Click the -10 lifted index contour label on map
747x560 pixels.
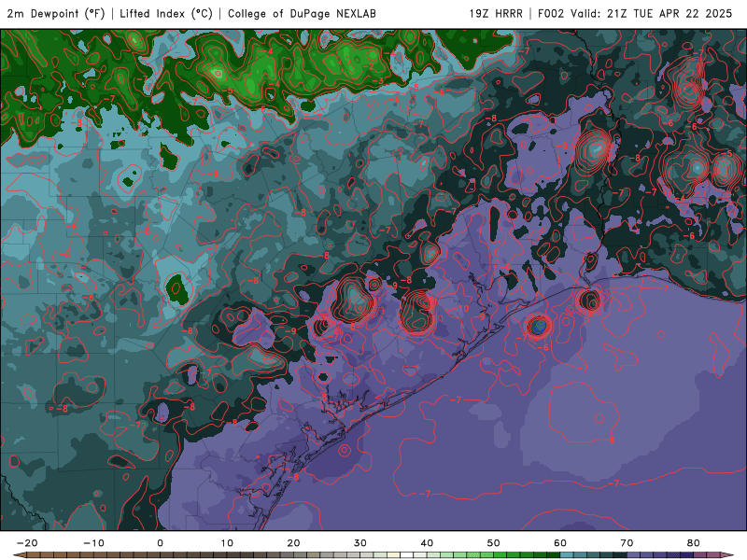pyautogui.click(x=459, y=309)
